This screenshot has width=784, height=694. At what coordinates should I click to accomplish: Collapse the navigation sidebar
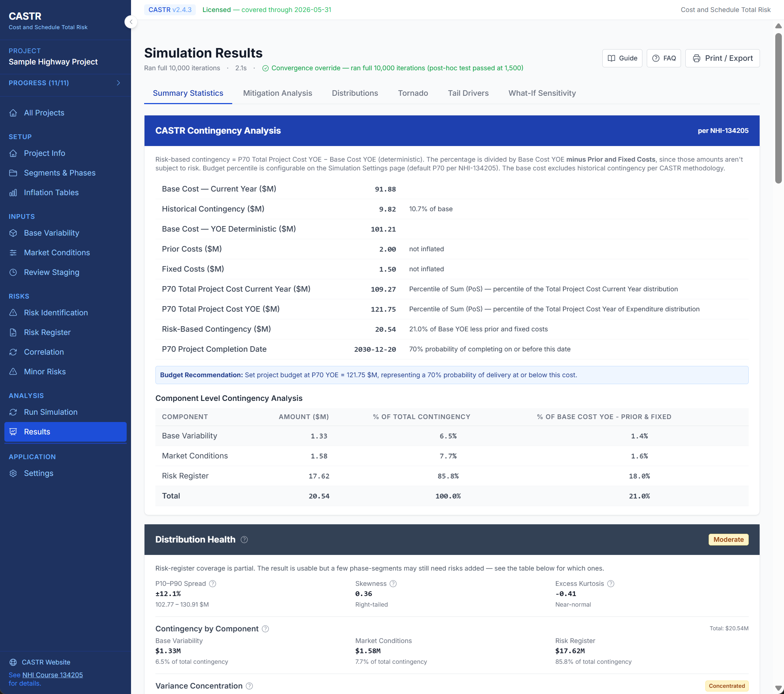pos(131,22)
